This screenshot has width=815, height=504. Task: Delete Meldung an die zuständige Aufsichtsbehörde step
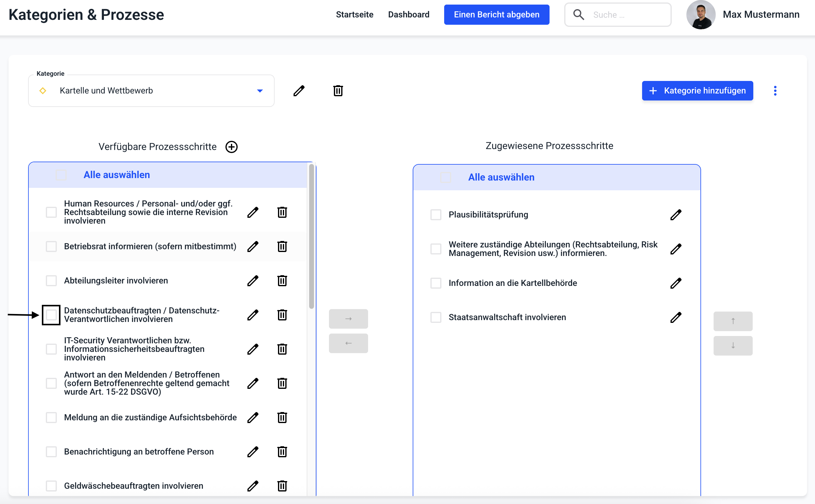[x=282, y=417]
